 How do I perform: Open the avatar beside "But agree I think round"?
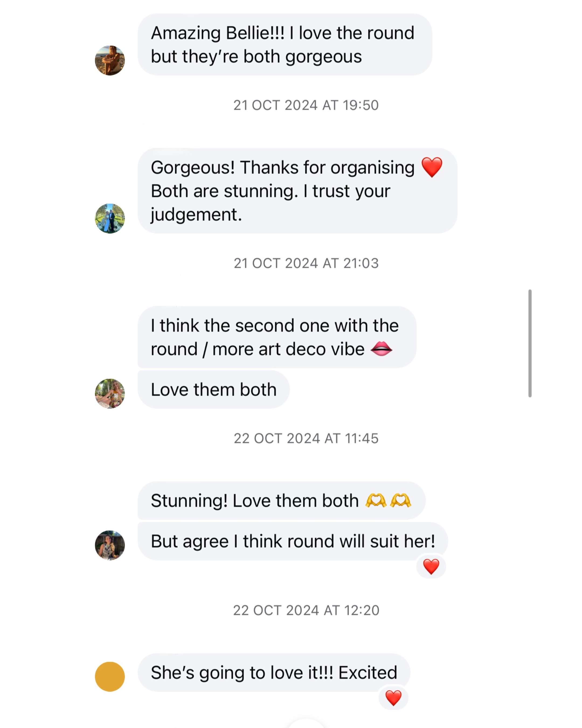[110, 545]
